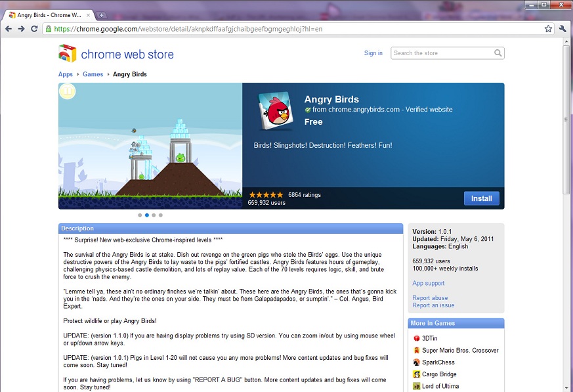Click the green padlock security icon
The width and height of the screenshot is (573, 392).
coord(48,29)
